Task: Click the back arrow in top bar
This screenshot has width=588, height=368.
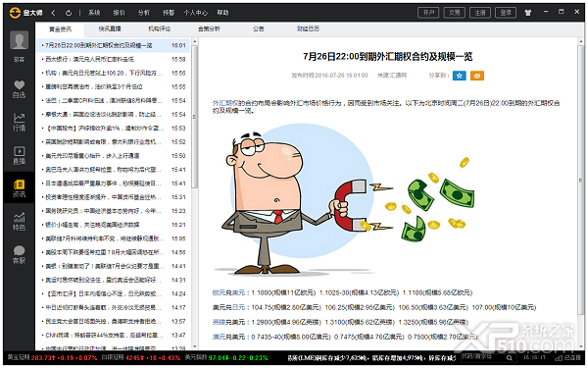Action: click(x=53, y=13)
